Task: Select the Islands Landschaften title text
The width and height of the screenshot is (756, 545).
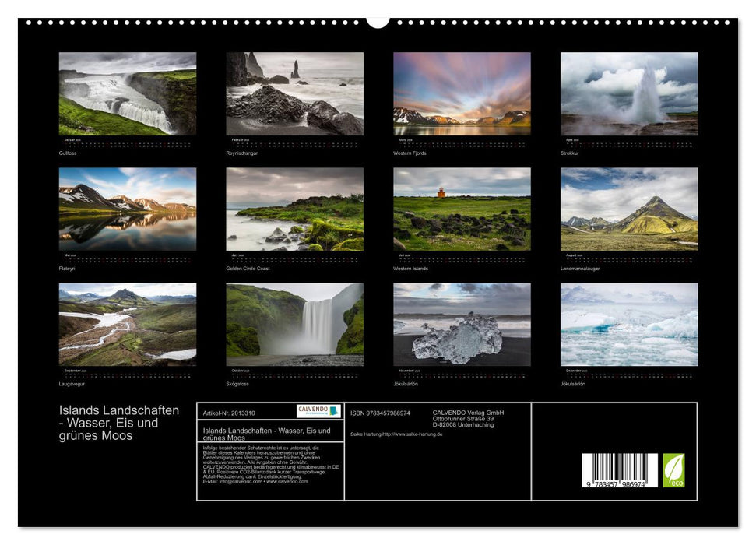Action: (118, 422)
